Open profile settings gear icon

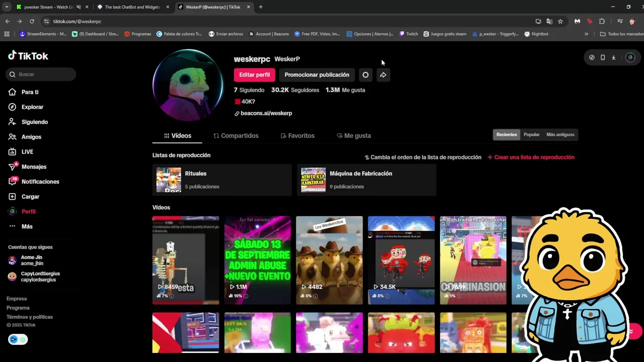coord(366,75)
